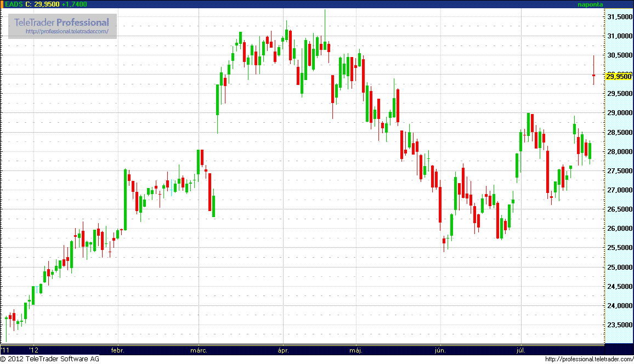The height and width of the screenshot is (364, 634).
Task: Select the jún. month marker on time axis
Action: click(440, 350)
